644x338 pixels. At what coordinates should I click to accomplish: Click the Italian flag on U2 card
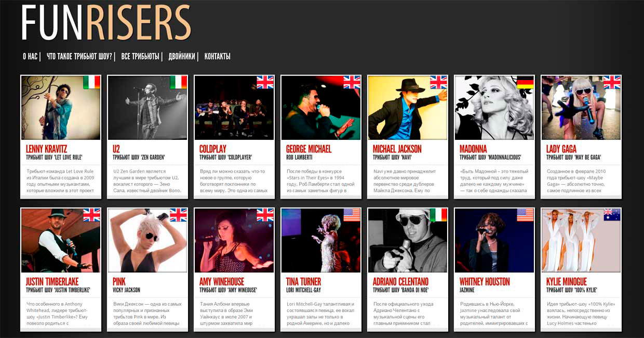pos(179,82)
